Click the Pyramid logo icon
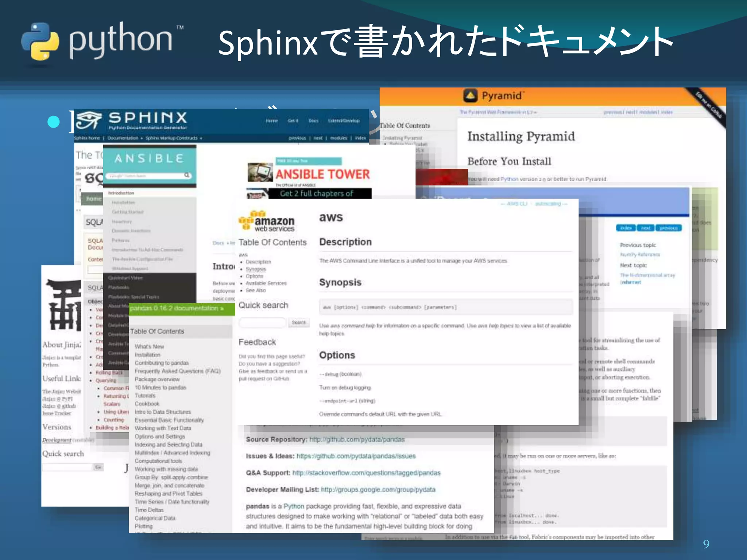 471,96
